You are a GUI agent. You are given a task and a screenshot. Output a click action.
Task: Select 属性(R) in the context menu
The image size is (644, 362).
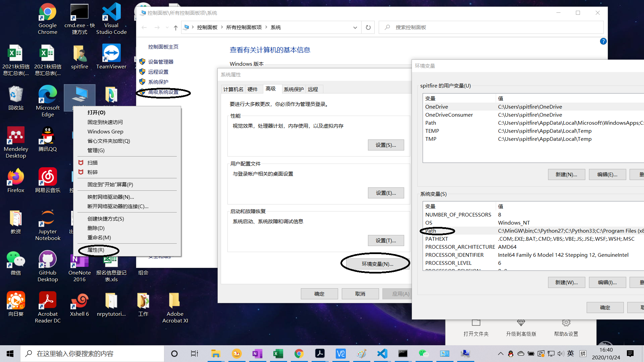pyautogui.click(x=96, y=250)
